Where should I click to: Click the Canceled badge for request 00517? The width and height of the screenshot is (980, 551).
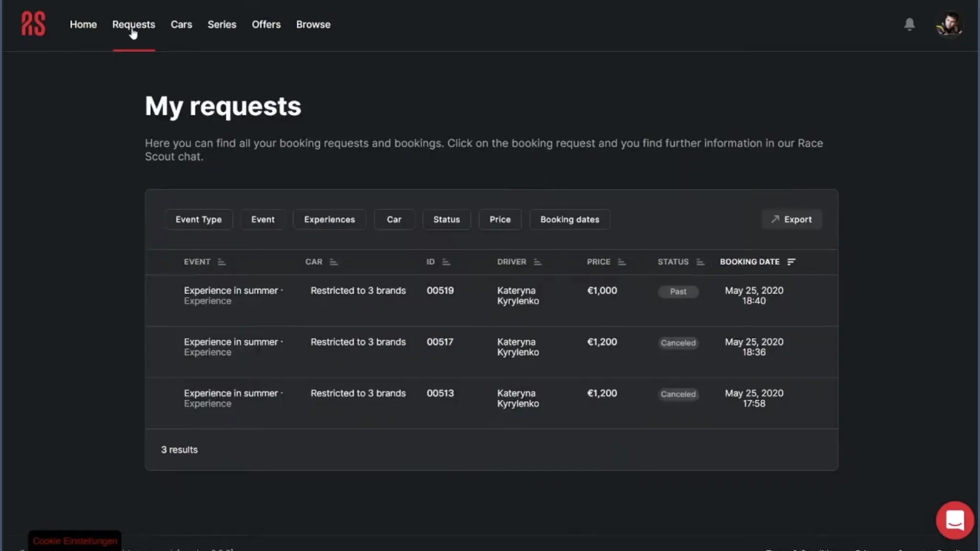point(678,342)
